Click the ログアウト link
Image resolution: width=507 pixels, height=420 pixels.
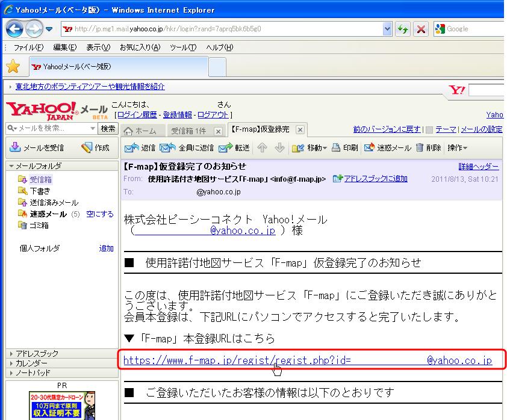coord(213,115)
